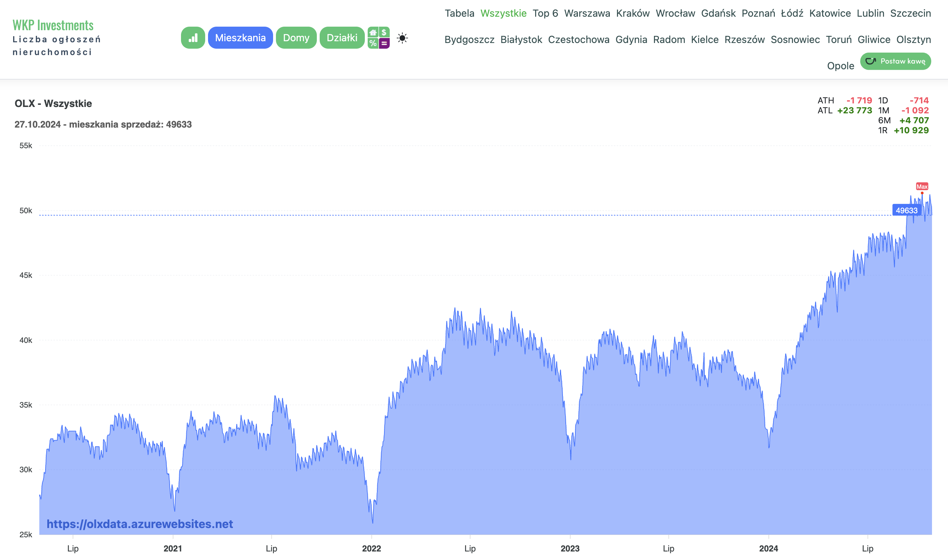Toggle light/dark theme sun icon
The width and height of the screenshot is (948, 560).
click(x=403, y=38)
